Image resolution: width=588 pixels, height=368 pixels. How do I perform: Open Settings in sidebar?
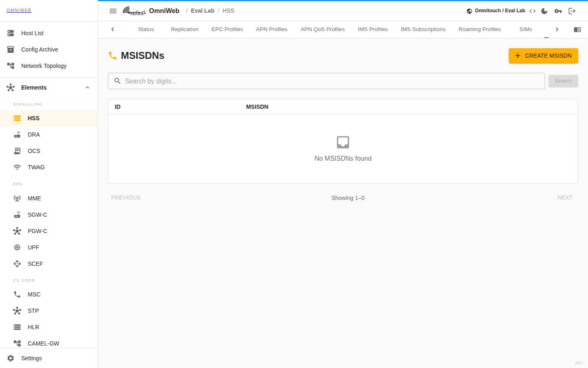click(49, 358)
